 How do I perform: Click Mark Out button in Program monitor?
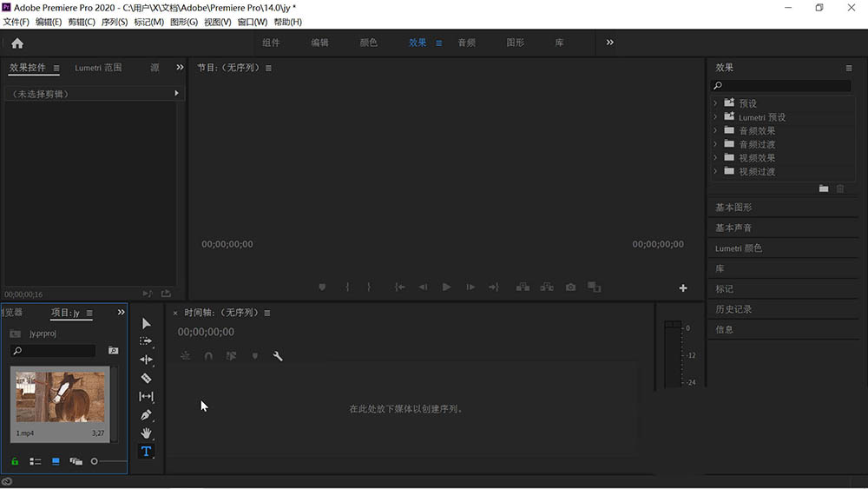coord(369,287)
